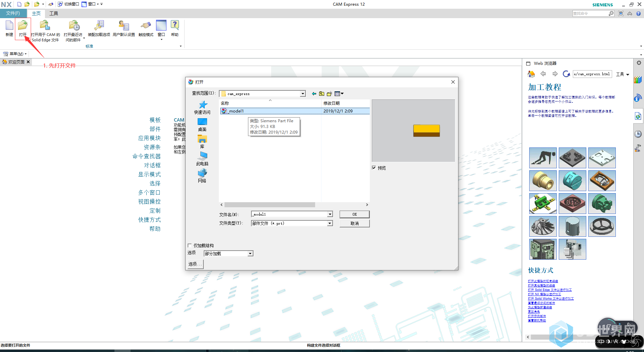Select 模板 in the welcome page list

pyautogui.click(x=155, y=120)
